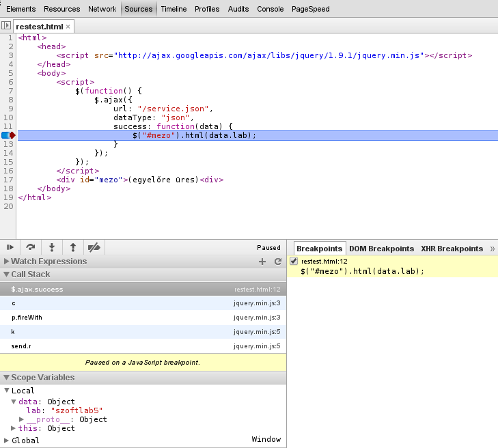Expand the Global scope tree
498x448 pixels.
coord(6,440)
